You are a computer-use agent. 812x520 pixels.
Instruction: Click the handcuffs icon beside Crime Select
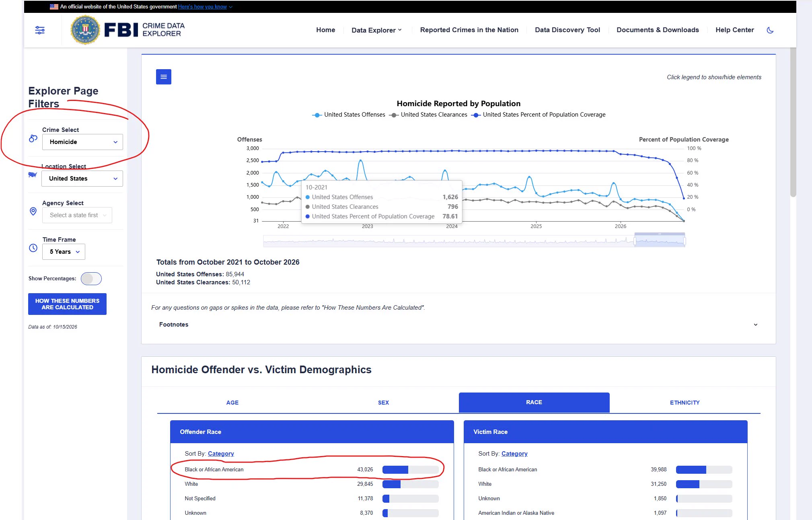[33, 138]
